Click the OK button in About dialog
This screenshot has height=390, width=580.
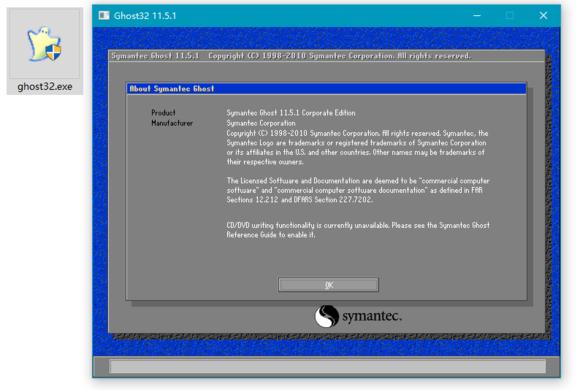pyautogui.click(x=328, y=285)
